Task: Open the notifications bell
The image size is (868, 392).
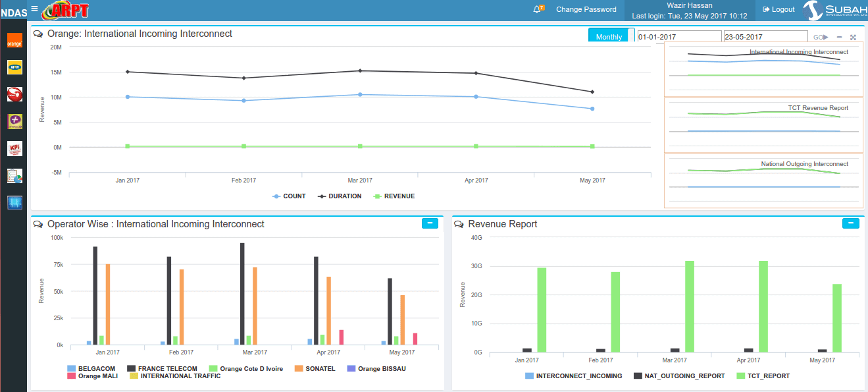Action: [538, 9]
